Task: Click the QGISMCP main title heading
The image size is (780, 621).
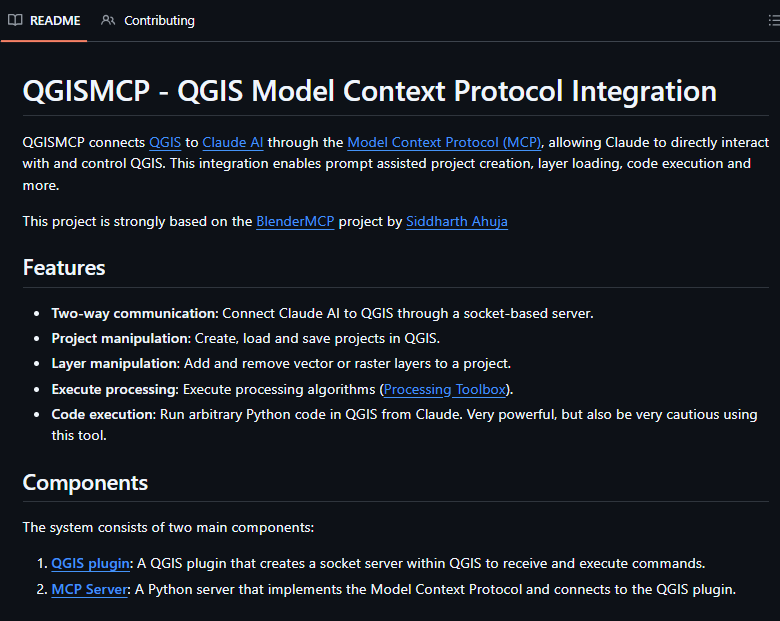Action: click(369, 91)
